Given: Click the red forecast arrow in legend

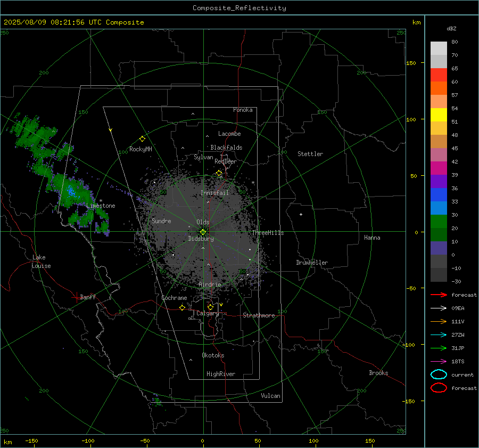Looking at the screenshot, I should pos(439,295).
